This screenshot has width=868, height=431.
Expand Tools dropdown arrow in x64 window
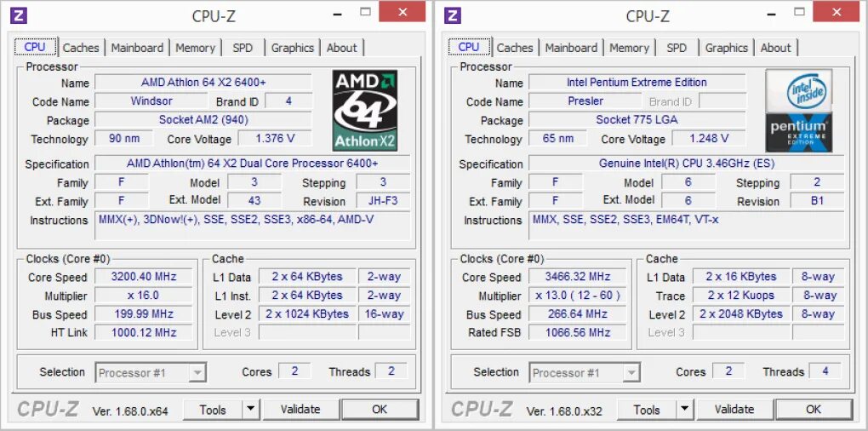click(x=250, y=410)
